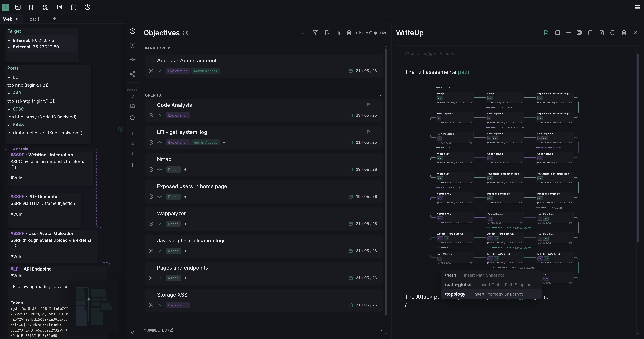Switch to the Host 1 tab
644x339 pixels.
pyautogui.click(x=33, y=19)
